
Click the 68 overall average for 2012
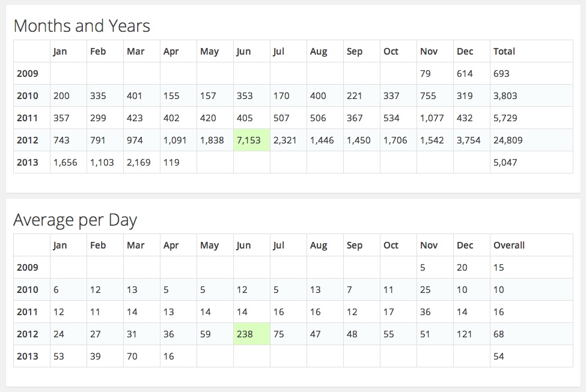(499, 334)
